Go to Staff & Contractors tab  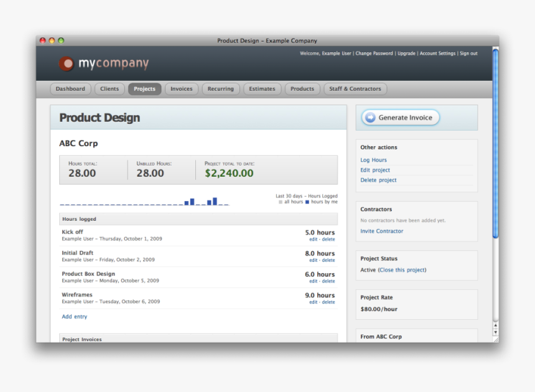coord(355,89)
